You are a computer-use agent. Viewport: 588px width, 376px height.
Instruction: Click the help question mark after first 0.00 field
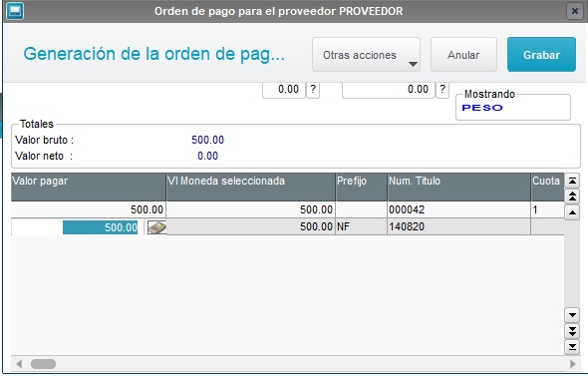click(x=313, y=90)
